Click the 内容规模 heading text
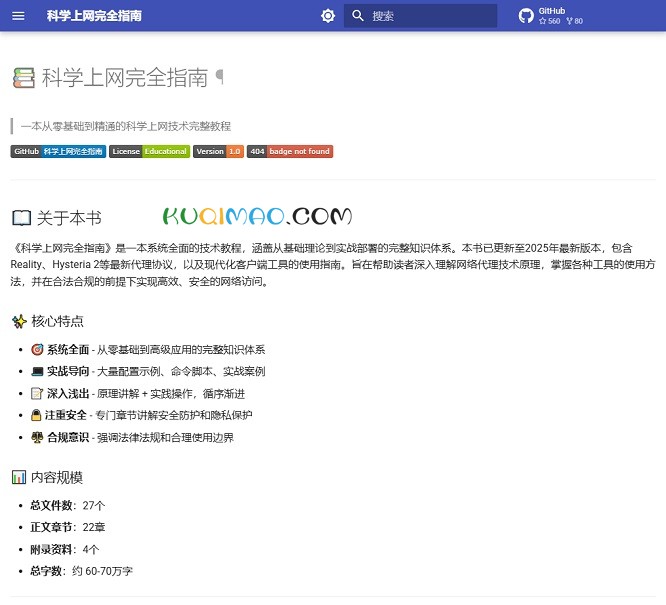The height and width of the screenshot is (605, 666). pos(57,478)
